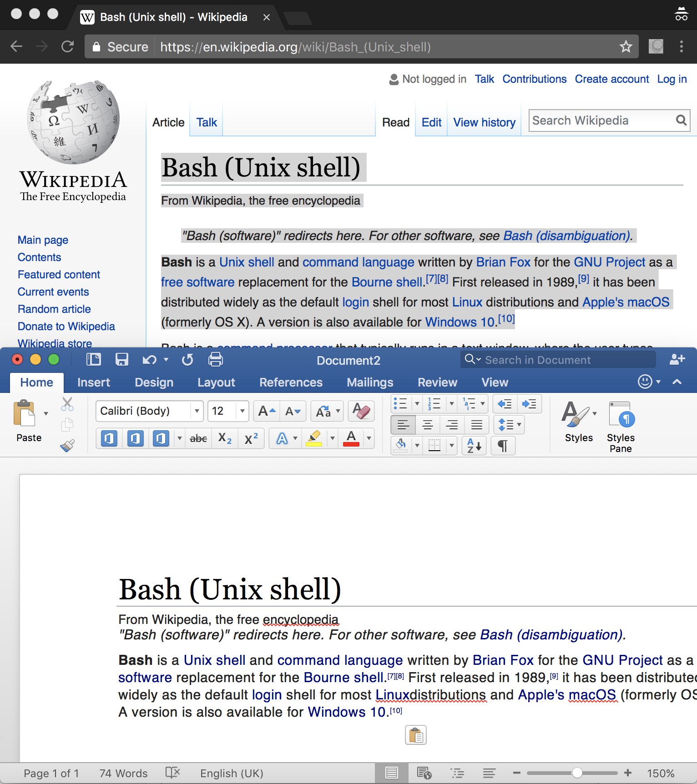Center align the paragraph
Screen dimensions: 697x784
[428, 425]
